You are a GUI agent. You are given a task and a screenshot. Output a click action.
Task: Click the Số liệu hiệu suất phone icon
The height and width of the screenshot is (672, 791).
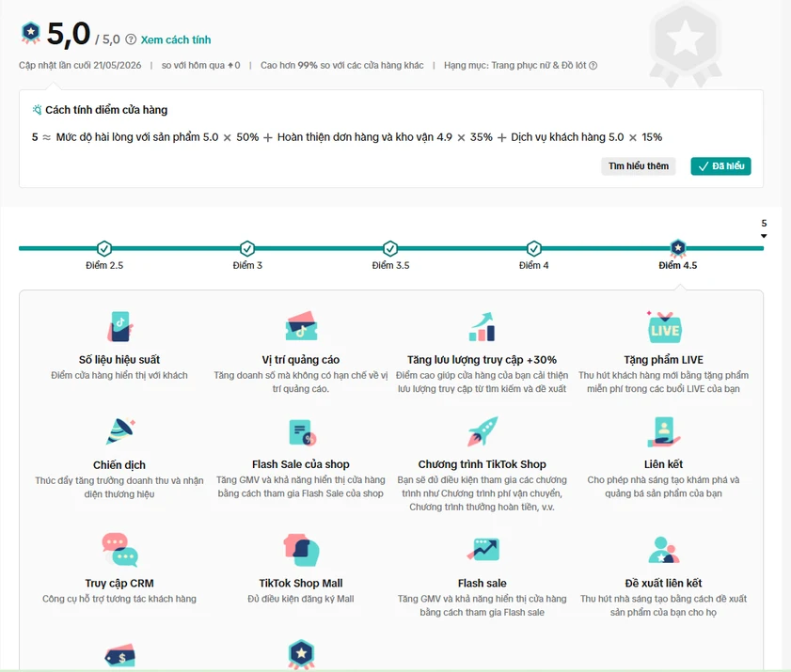[x=119, y=326]
